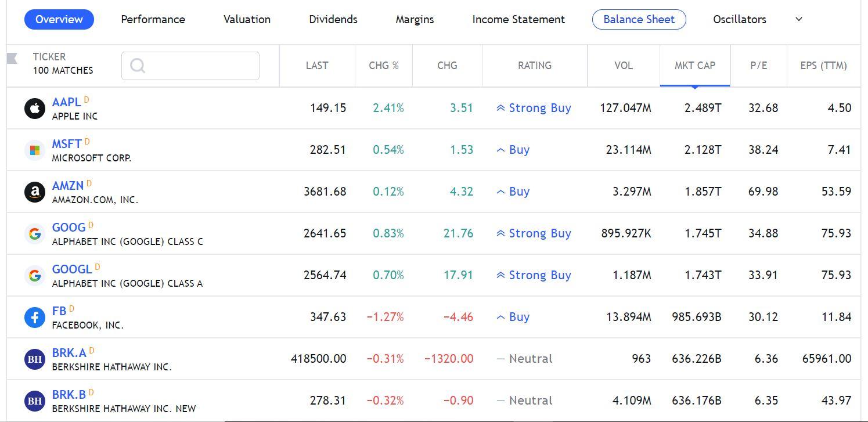This screenshot has width=868, height=422.
Task: Switch to the Overview tab
Action: 59,19
